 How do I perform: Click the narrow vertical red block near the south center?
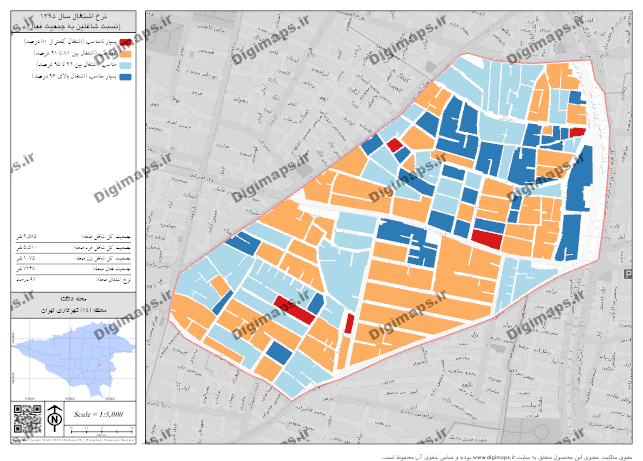349,324
